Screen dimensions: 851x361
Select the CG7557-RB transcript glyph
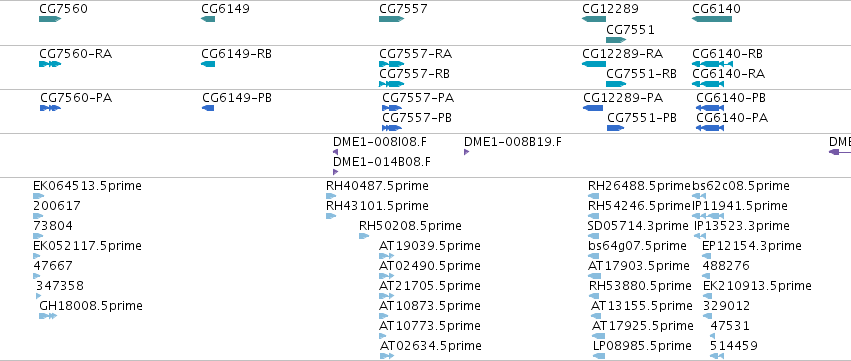click(391, 84)
